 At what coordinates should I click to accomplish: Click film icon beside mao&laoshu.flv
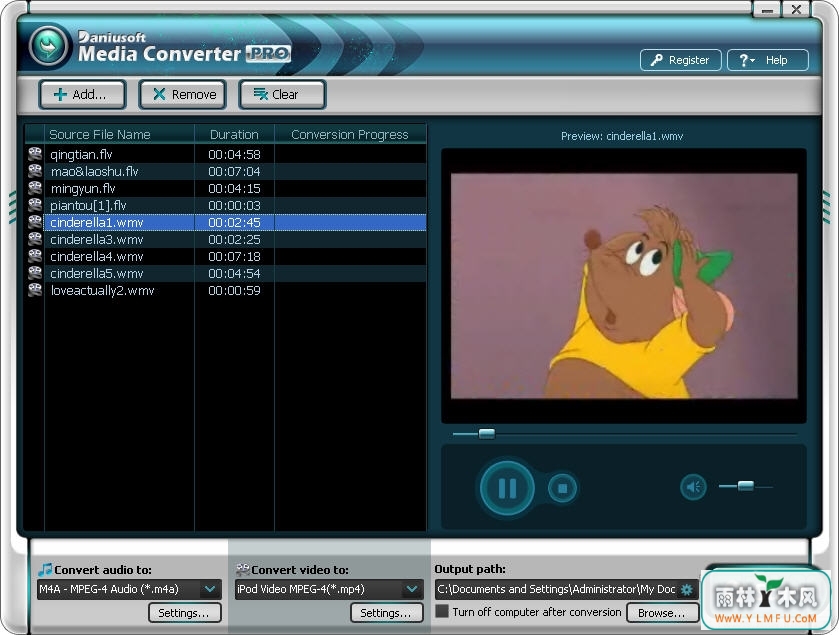click(x=35, y=171)
